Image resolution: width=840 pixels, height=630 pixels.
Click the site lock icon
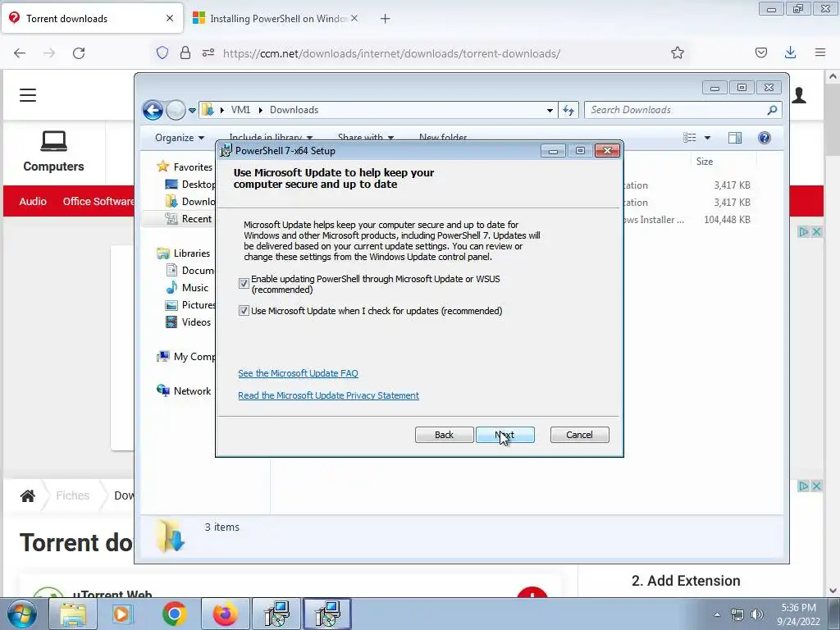pyautogui.click(x=185, y=53)
